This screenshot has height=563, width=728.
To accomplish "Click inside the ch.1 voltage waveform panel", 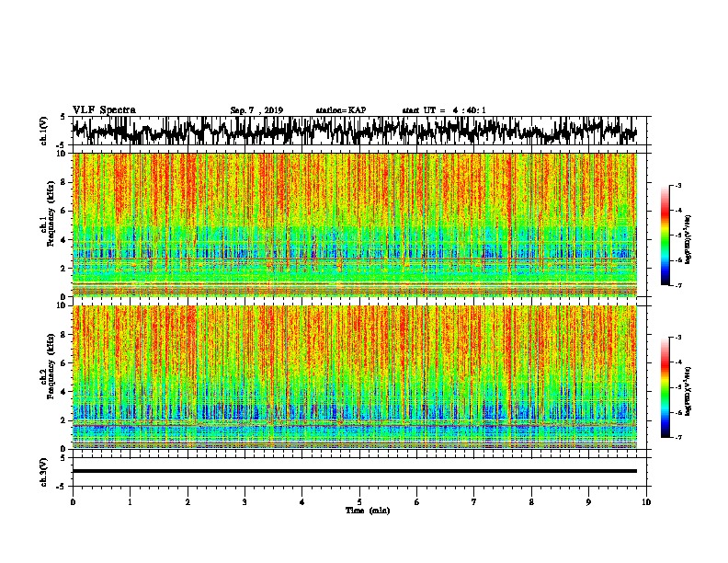I will tap(358, 131).
